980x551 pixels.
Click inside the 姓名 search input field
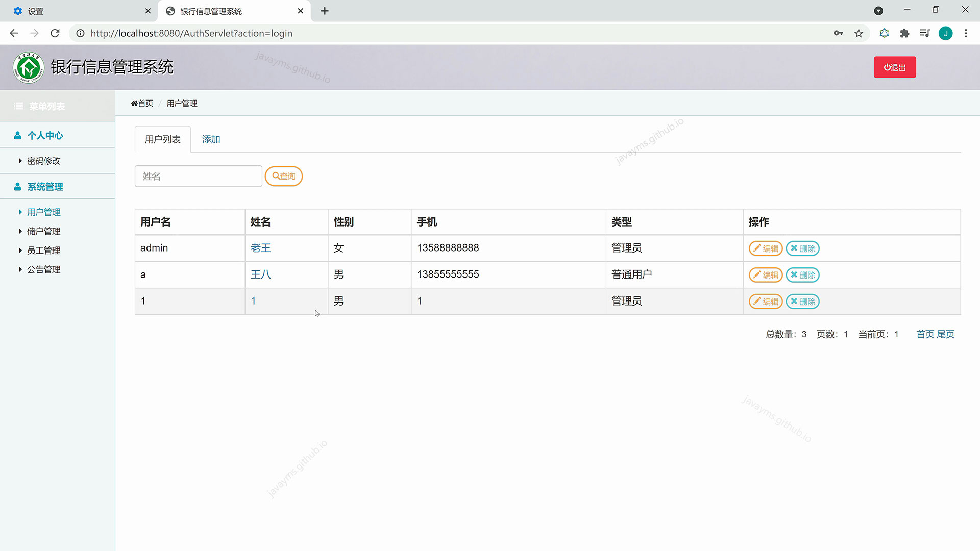tap(198, 176)
